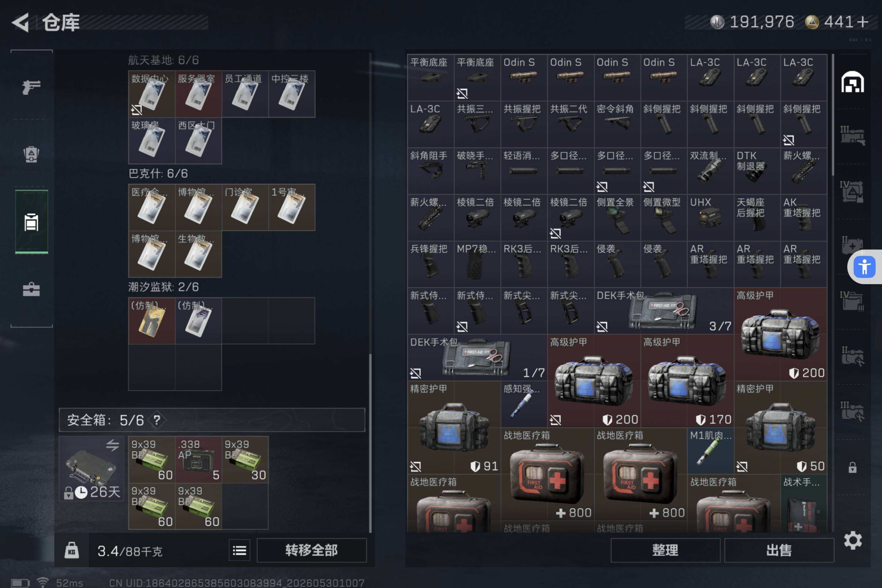
Task: Select the 西区大门 key card
Action: (198, 141)
